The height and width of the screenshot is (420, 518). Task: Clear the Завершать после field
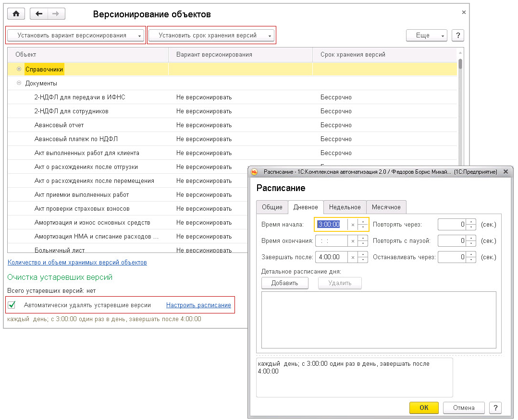tap(353, 257)
